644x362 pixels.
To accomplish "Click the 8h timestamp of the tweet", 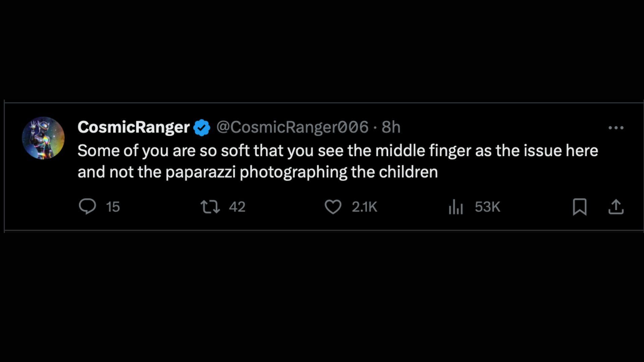I will [x=391, y=127].
